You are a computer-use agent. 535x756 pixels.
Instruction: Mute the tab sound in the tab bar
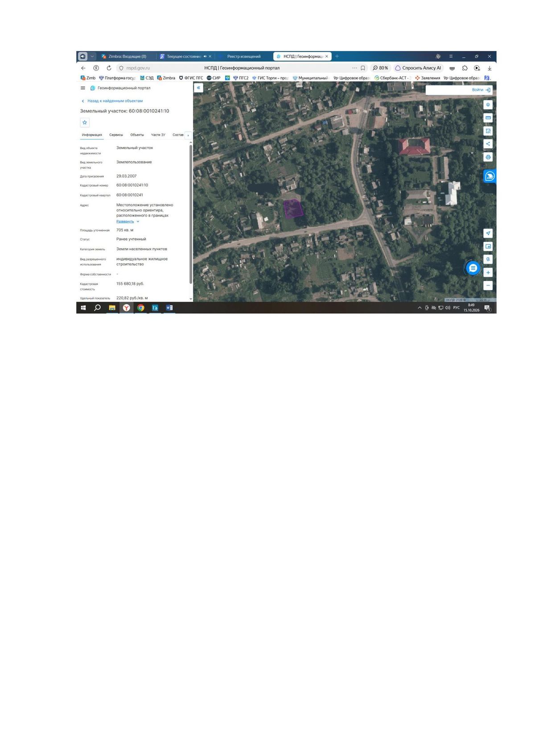205,57
